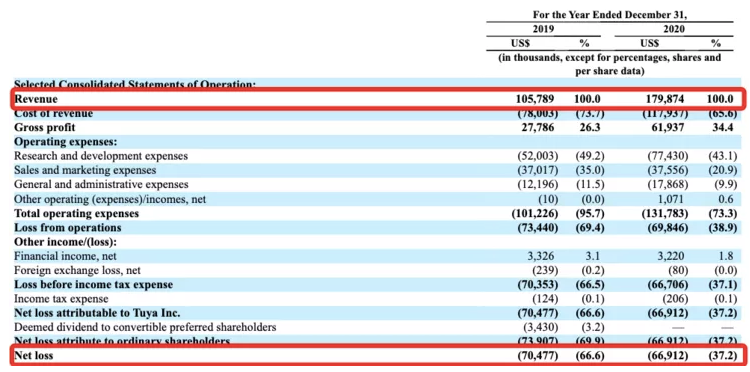Select gross profit value 27,786
The width and height of the screenshot is (750, 372).
[539, 128]
